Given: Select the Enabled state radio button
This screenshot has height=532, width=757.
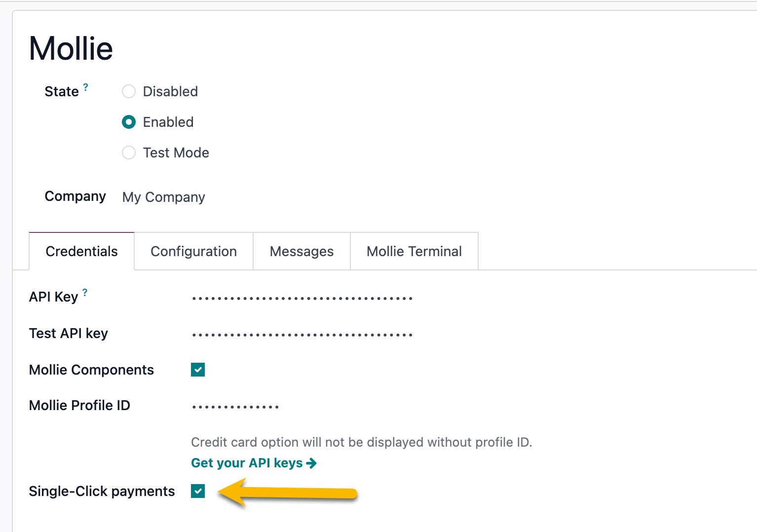Looking at the screenshot, I should coord(129,122).
